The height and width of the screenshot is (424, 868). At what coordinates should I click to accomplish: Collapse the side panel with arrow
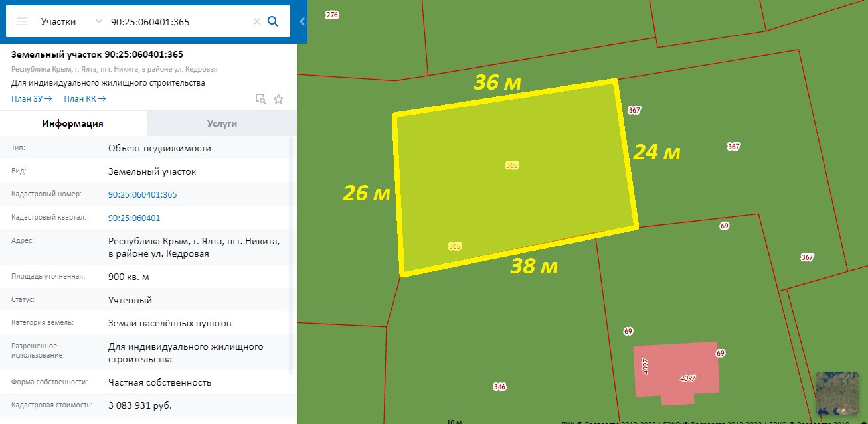pos(302,21)
